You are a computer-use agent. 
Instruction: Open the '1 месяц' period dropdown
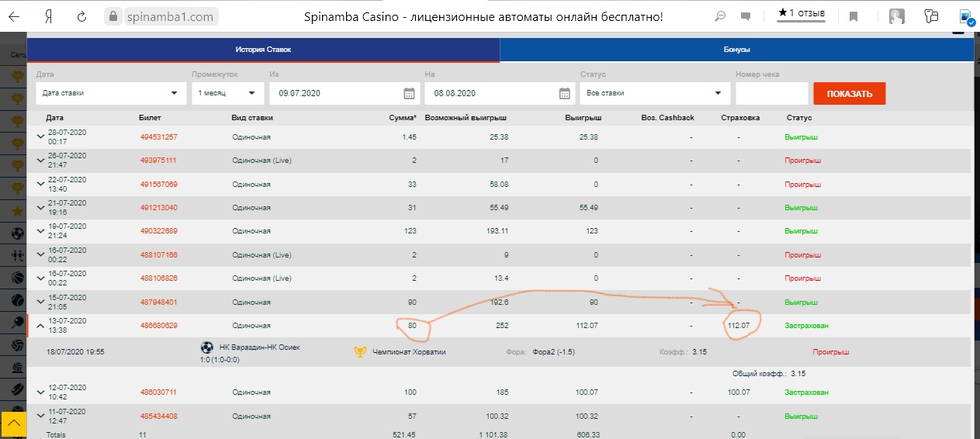click(227, 93)
